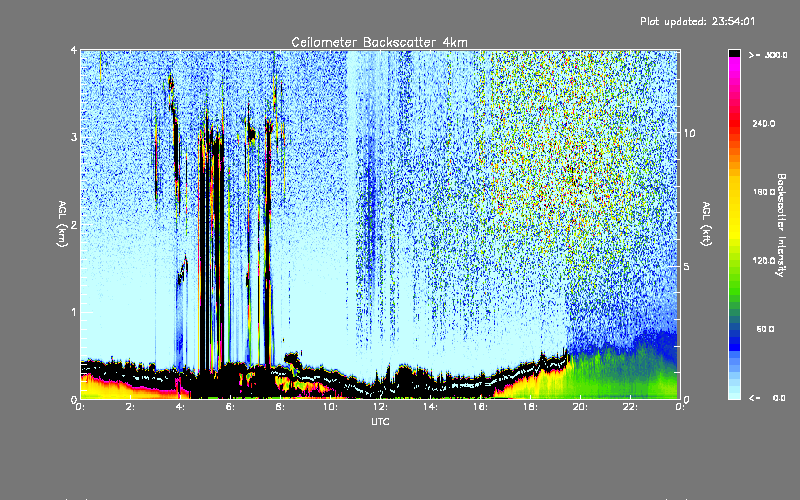Click the right 'AGL (kft)' axis label

[x=707, y=224]
